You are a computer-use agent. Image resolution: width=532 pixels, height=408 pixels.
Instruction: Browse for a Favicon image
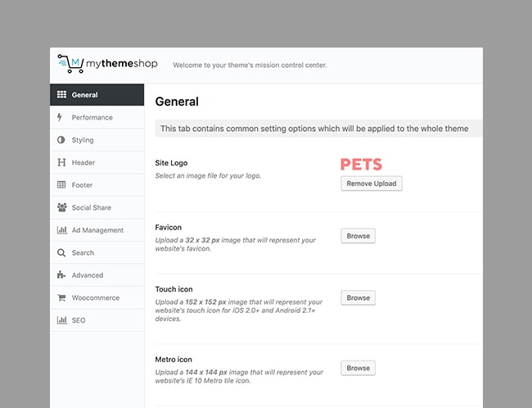(358, 236)
